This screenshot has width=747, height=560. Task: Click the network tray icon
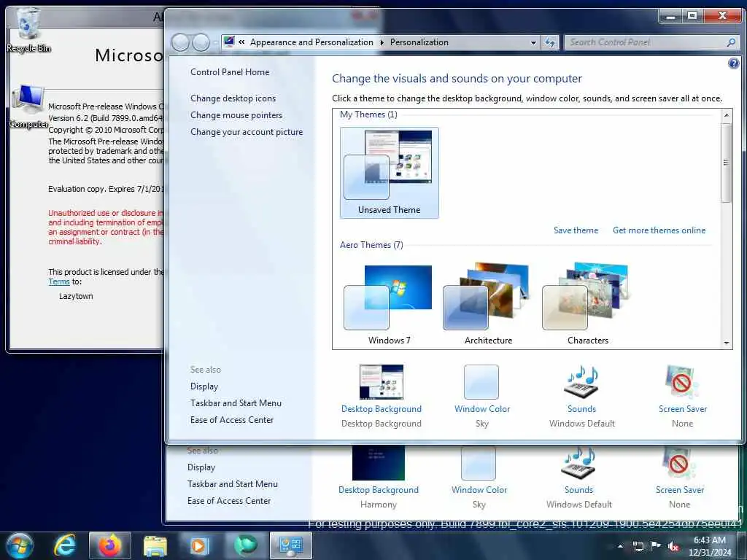[638, 547]
